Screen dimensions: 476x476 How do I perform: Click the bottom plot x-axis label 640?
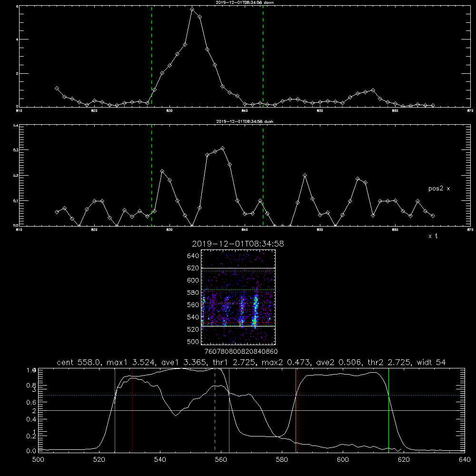click(465, 460)
